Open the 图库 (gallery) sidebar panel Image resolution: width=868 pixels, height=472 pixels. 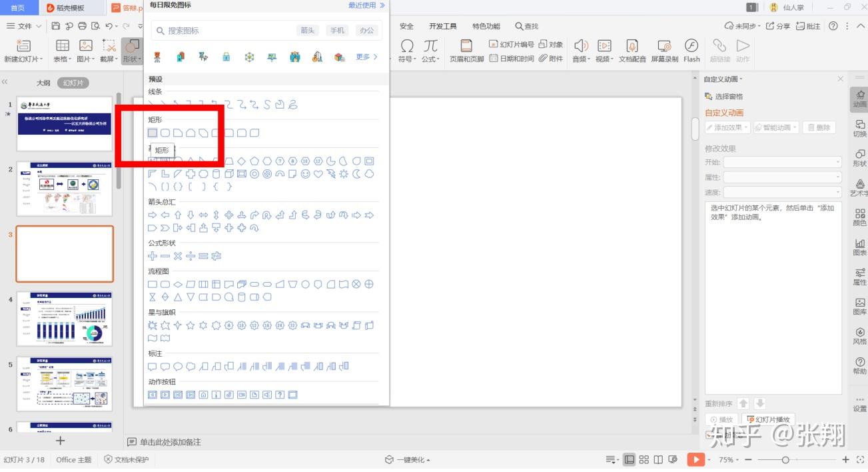(859, 306)
